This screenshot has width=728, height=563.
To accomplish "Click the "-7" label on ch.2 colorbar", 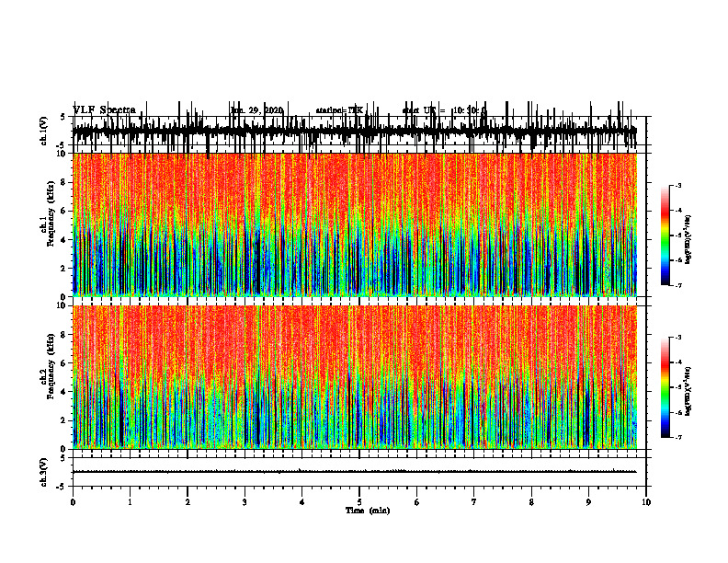I will [678, 438].
